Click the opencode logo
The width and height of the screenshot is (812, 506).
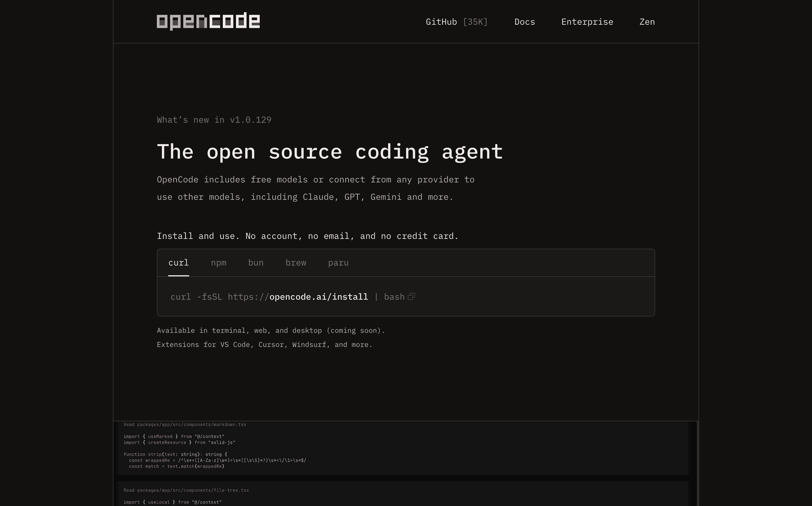208,21
